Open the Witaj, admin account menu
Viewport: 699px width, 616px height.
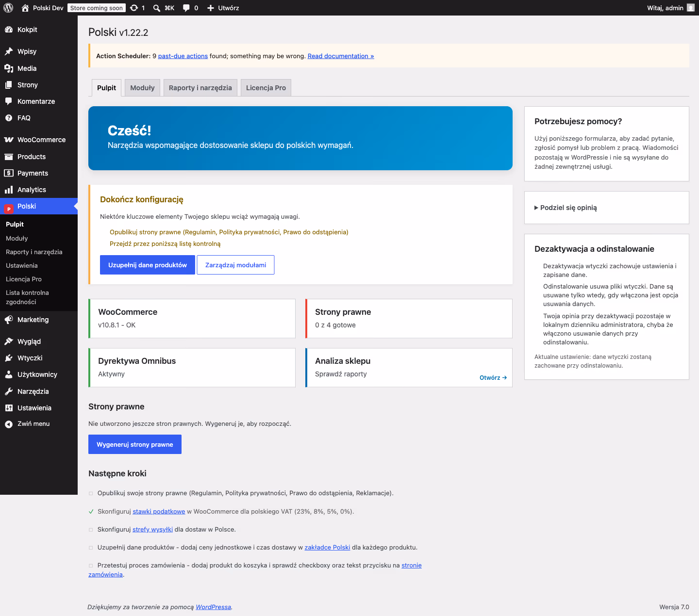671,8
